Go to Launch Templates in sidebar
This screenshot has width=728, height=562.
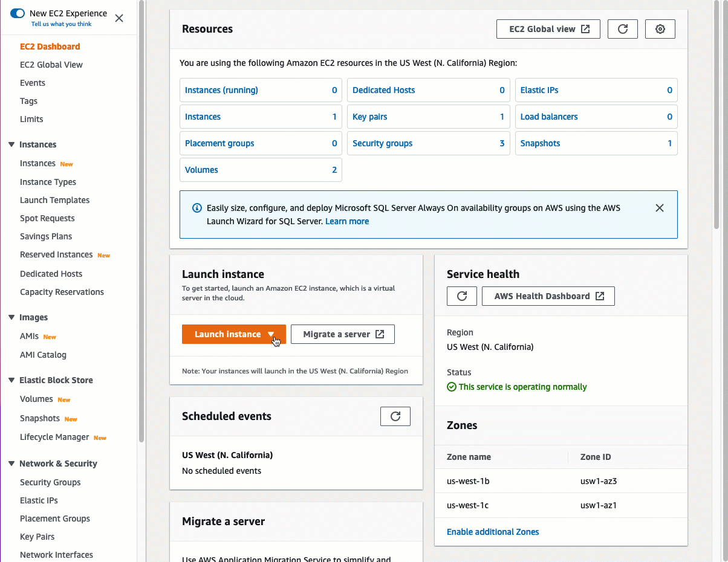54,200
